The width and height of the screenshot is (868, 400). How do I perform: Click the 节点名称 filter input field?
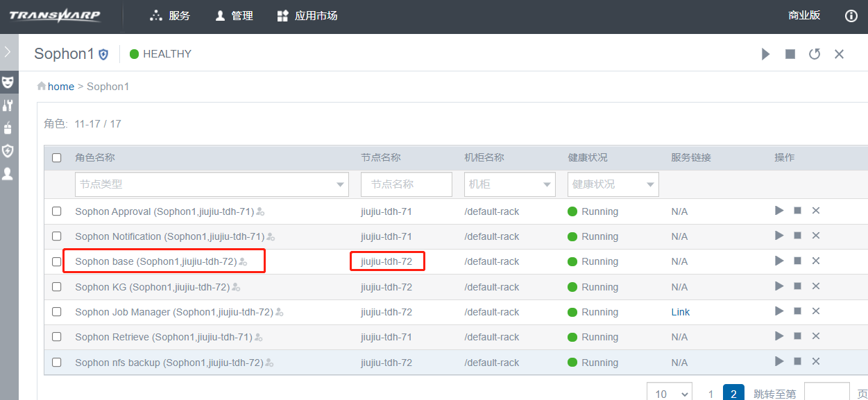point(406,184)
